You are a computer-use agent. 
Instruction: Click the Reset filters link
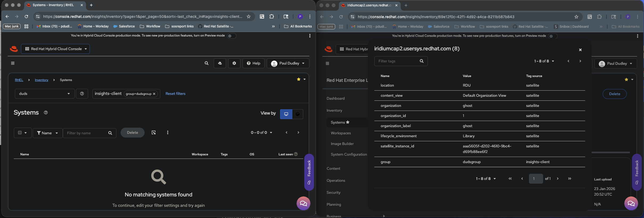click(x=175, y=94)
